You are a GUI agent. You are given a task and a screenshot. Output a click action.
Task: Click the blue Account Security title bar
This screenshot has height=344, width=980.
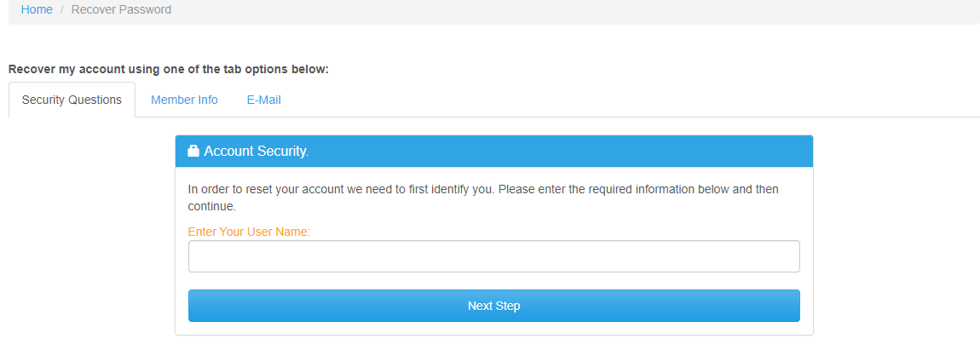pyautogui.click(x=493, y=151)
